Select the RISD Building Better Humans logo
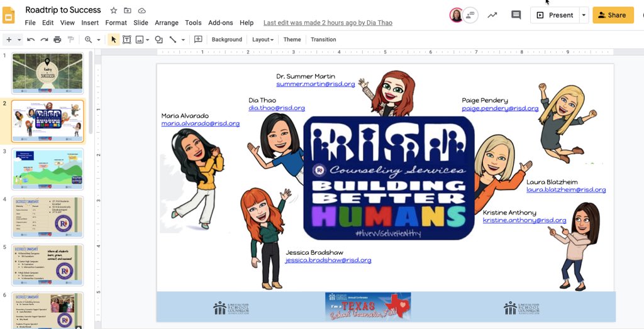This screenshot has height=329, width=644. pyautogui.click(x=389, y=178)
